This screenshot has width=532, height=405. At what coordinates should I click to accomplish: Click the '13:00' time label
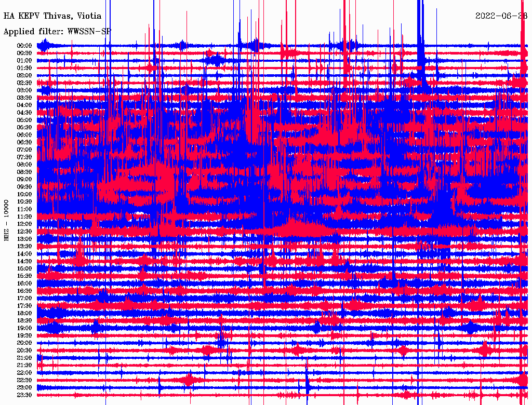pyautogui.click(x=24, y=239)
